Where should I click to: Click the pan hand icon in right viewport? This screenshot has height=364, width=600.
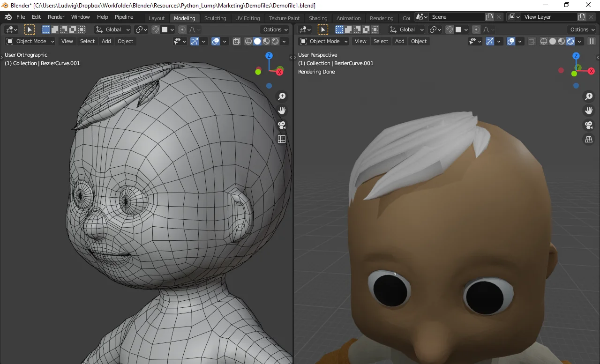[x=589, y=111]
